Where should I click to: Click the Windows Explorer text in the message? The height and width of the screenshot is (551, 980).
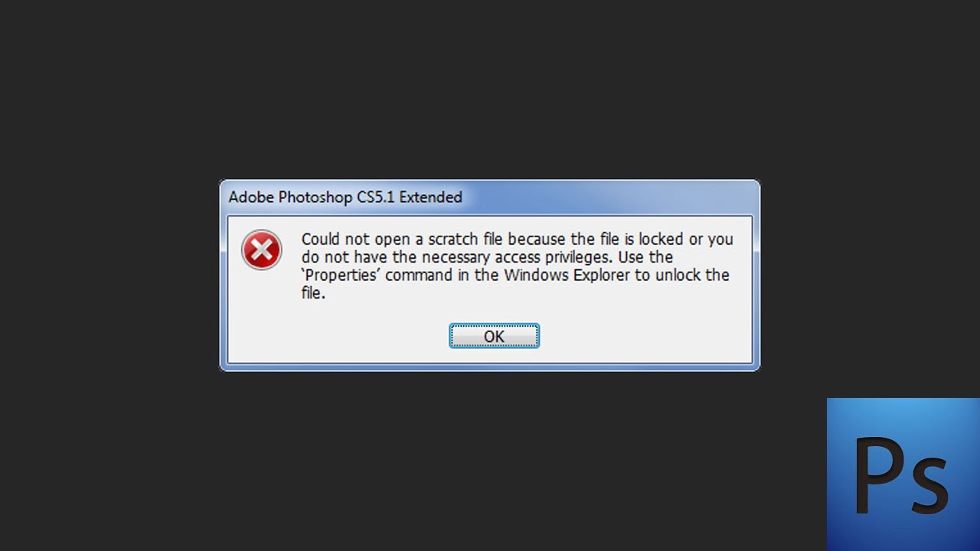567,275
